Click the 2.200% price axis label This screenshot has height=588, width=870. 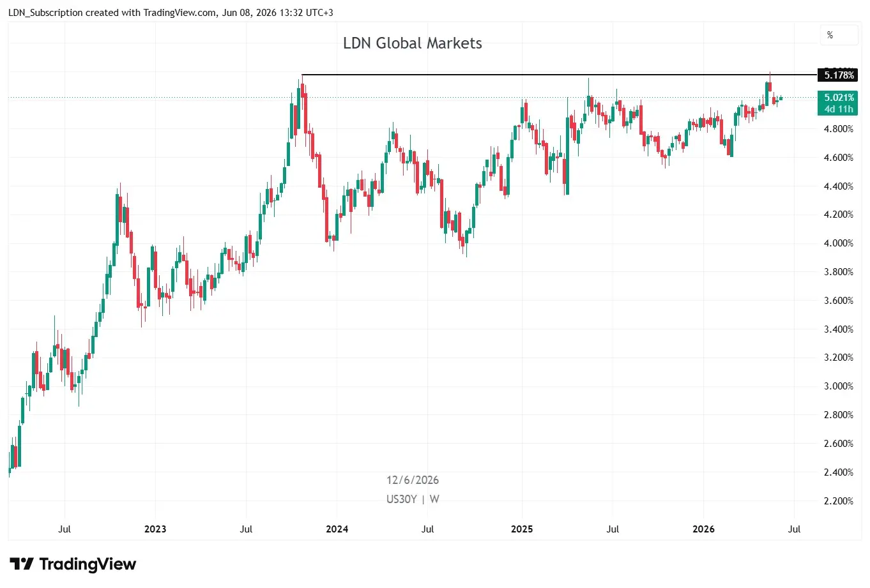[838, 501]
